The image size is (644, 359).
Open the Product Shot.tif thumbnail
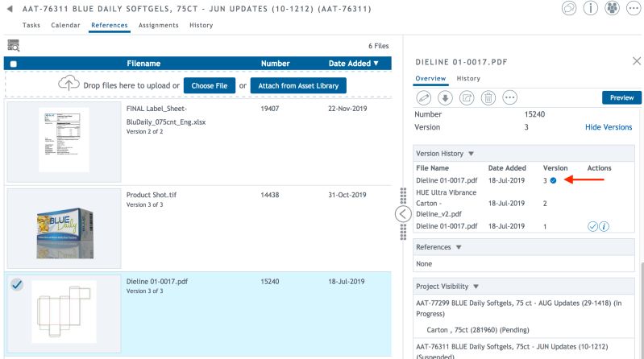(65, 233)
